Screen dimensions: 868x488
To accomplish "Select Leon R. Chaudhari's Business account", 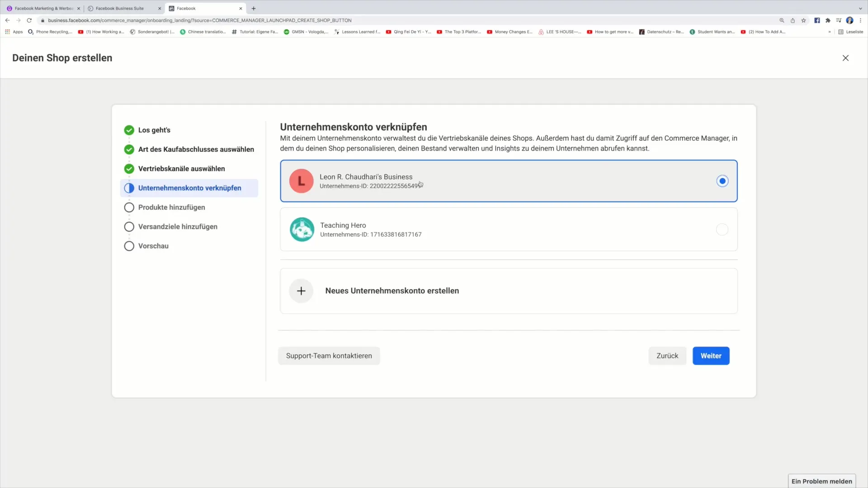I will 722,181.
